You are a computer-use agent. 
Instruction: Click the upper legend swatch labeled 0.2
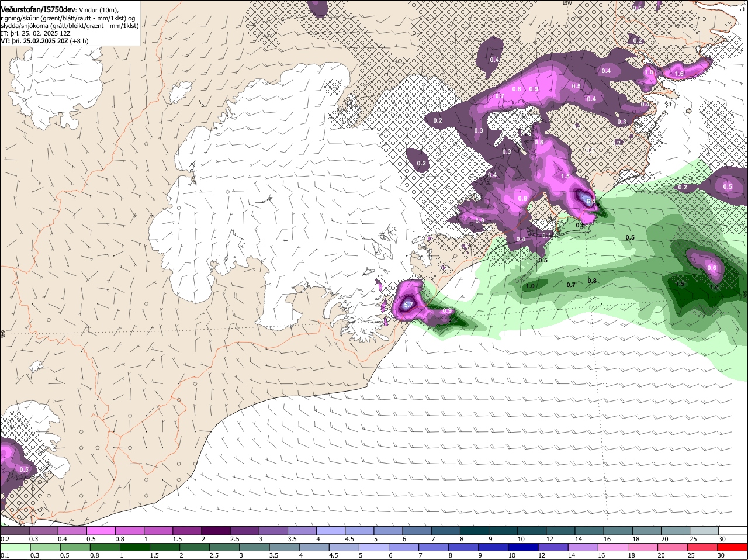click(x=15, y=531)
